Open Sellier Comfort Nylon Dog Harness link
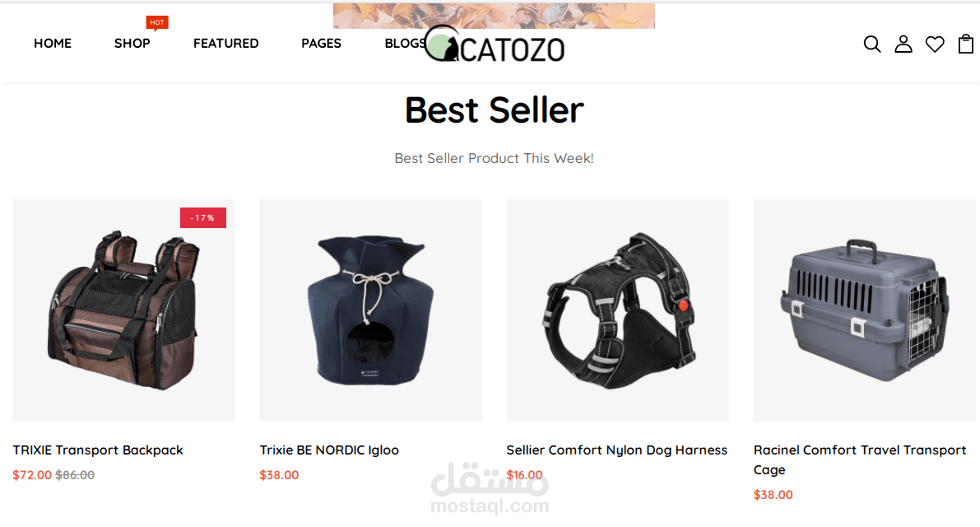The width and height of the screenshot is (980, 527). (x=617, y=450)
